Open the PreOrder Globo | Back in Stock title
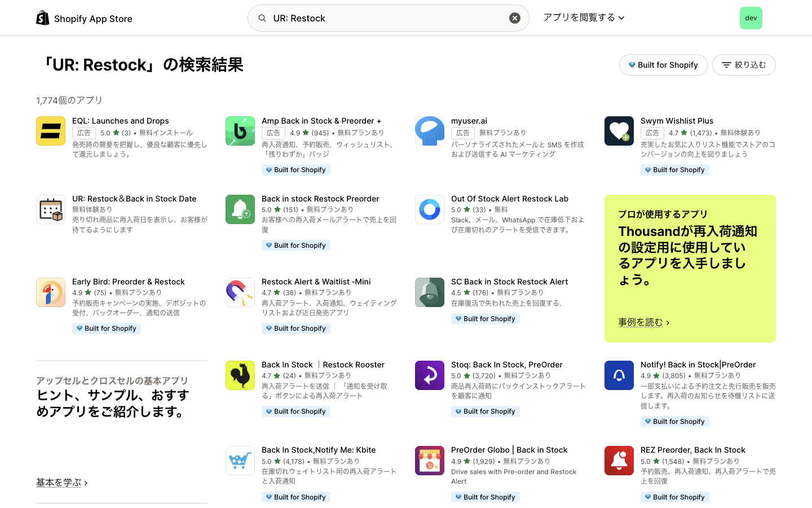Image resolution: width=812 pixels, height=508 pixels. click(509, 450)
